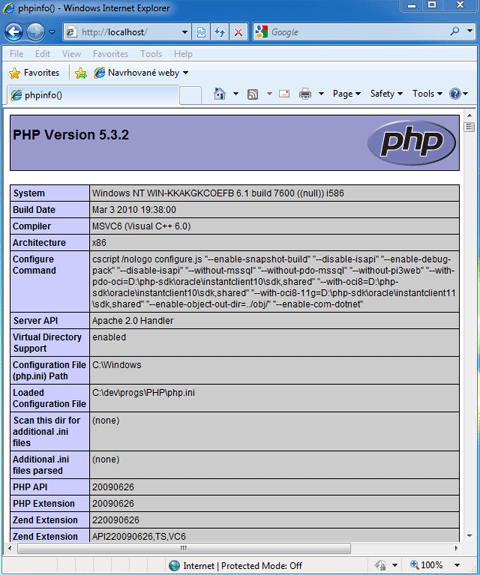Click the Architecture x86 value

[x=99, y=243]
